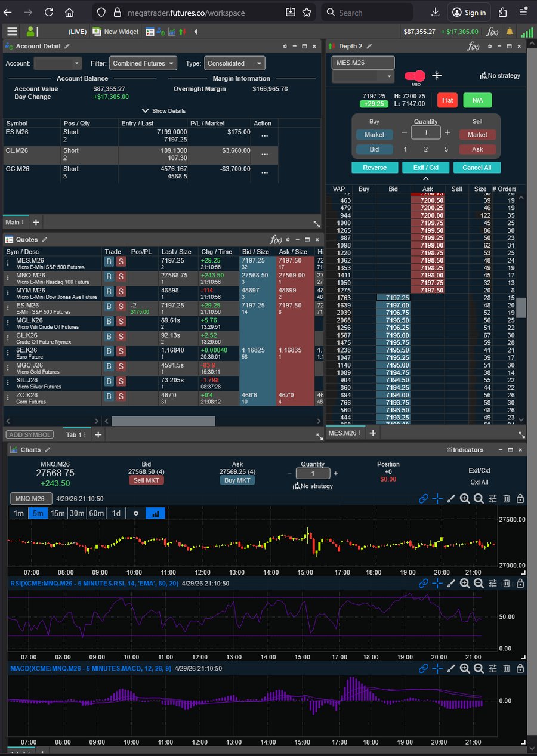Open account dropdown below Depth symbol field

pyautogui.click(x=363, y=76)
